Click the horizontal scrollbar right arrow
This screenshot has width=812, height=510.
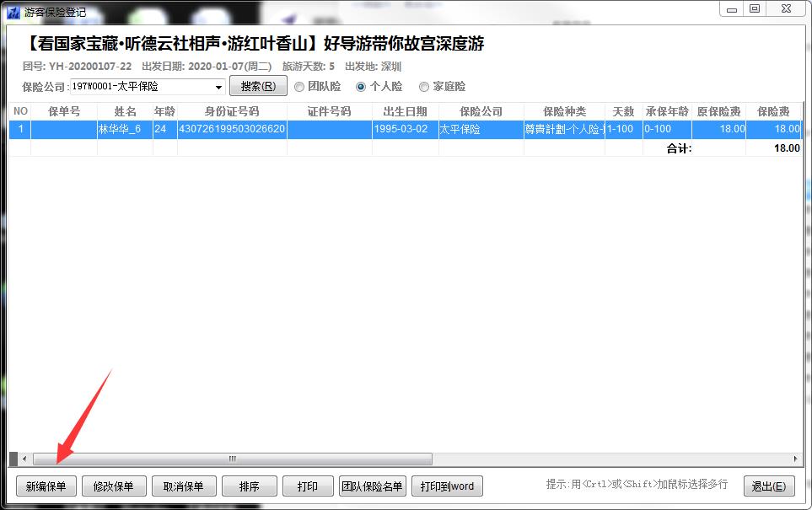[796, 459]
